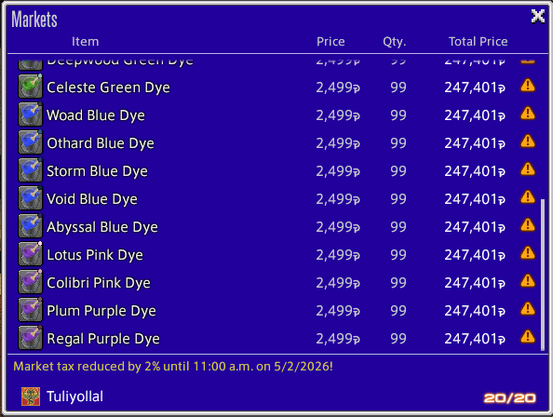This screenshot has width=553, height=417.
Task: Click the Markets window title
Action: tap(34, 19)
